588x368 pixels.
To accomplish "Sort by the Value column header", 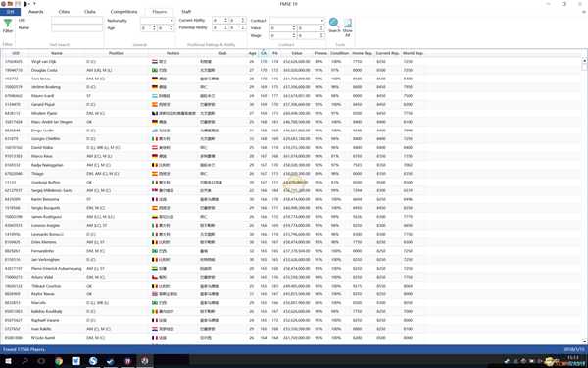I will click(x=297, y=53).
